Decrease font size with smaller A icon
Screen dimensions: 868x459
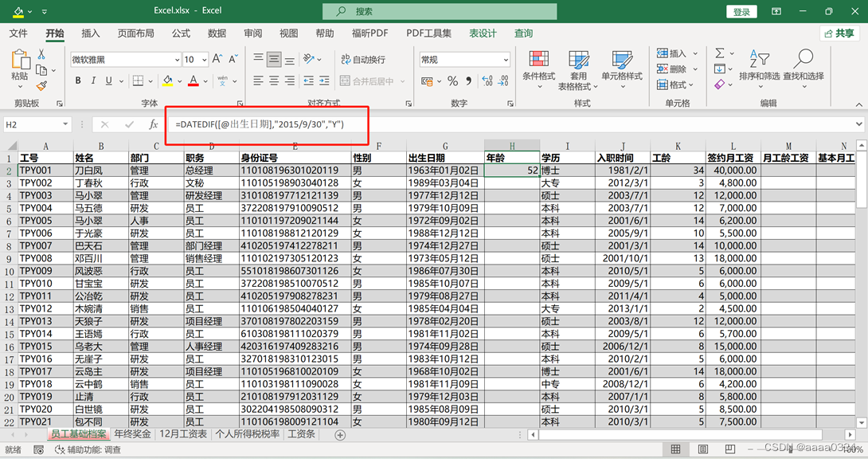pyautogui.click(x=233, y=59)
